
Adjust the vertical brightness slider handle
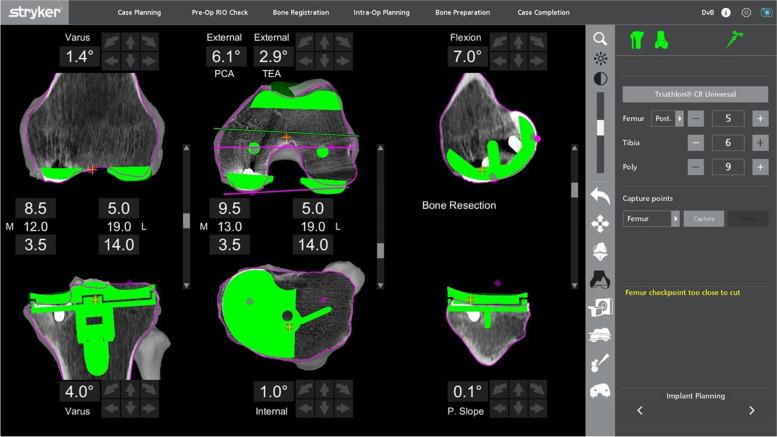600,125
